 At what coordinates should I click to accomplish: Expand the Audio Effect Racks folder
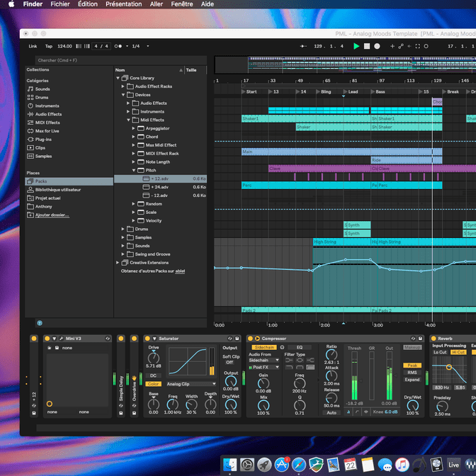123,86
